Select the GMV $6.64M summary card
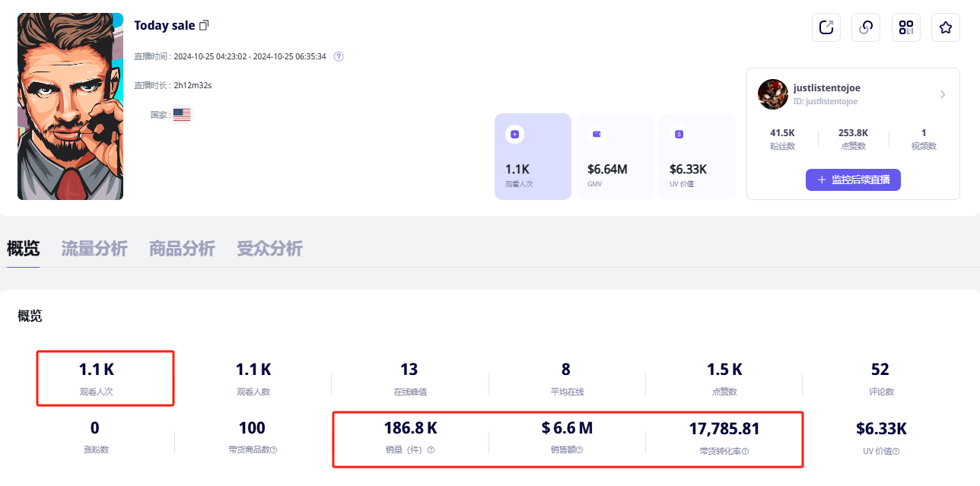This screenshot has width=980, height=486. [x=615, y=157]
